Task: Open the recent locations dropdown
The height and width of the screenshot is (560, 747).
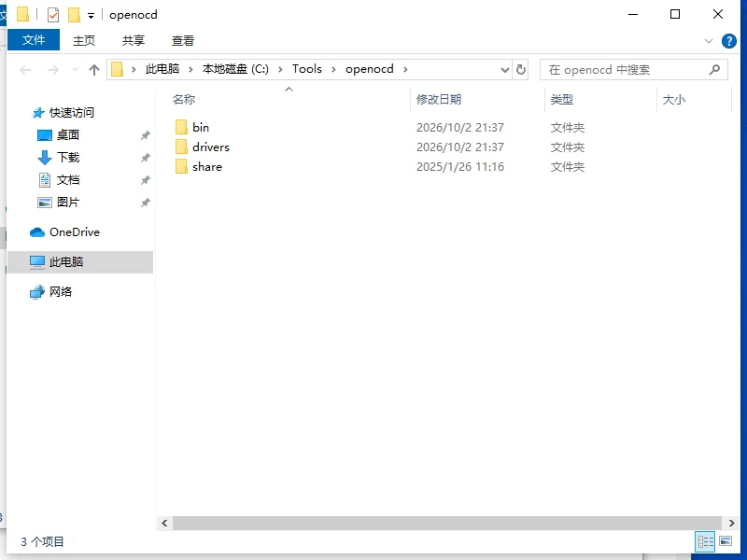Action: coord(75,70)
